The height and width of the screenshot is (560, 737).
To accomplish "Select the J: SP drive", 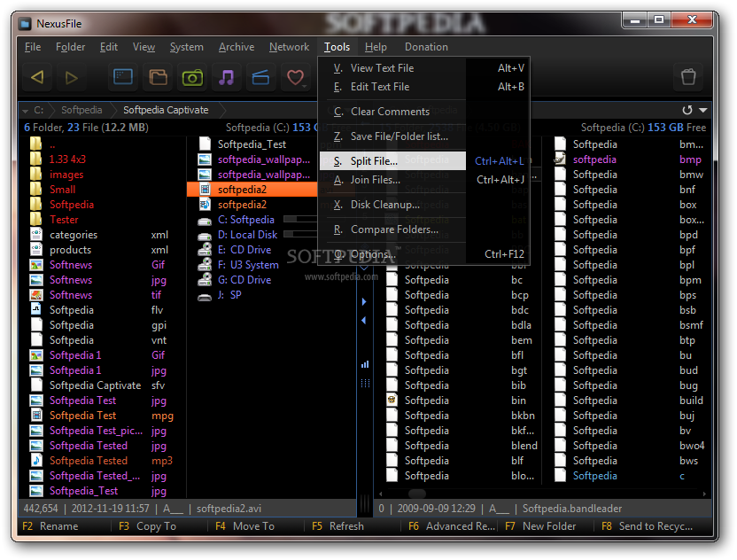I will pyautogui.click(x=229, y=295).
